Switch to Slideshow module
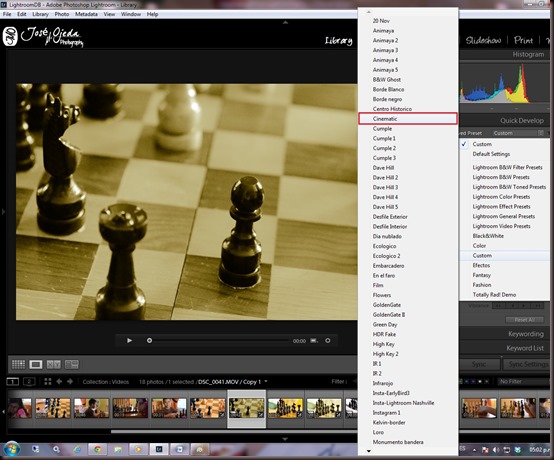This screenshot has height=460, width=554. click(x=483, y=40)
